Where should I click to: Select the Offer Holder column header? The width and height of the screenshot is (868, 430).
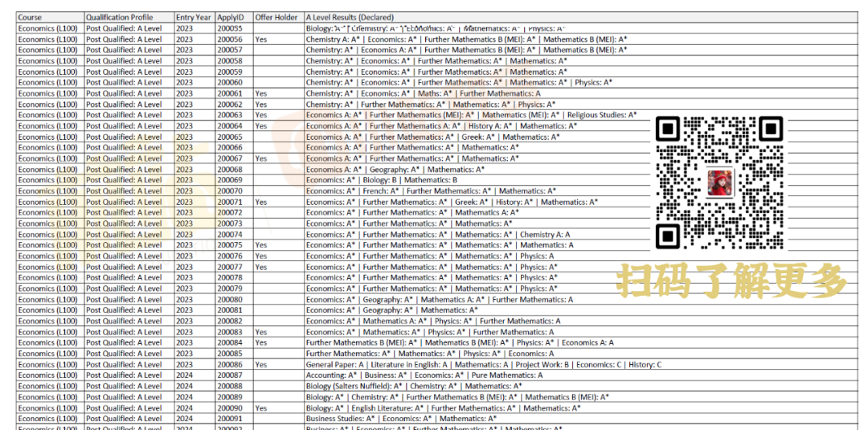point(278,18)
